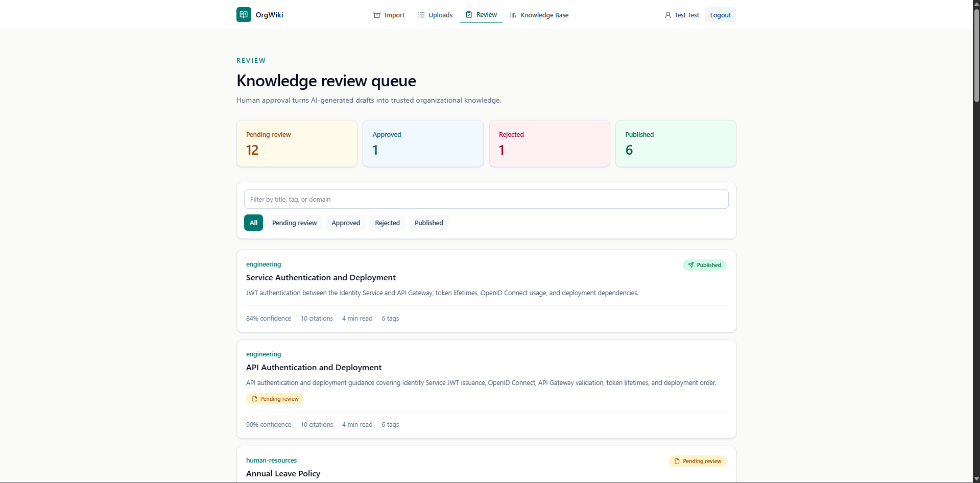
Task: Open the Annual Leave Policy article
Action: coord(283,473)
